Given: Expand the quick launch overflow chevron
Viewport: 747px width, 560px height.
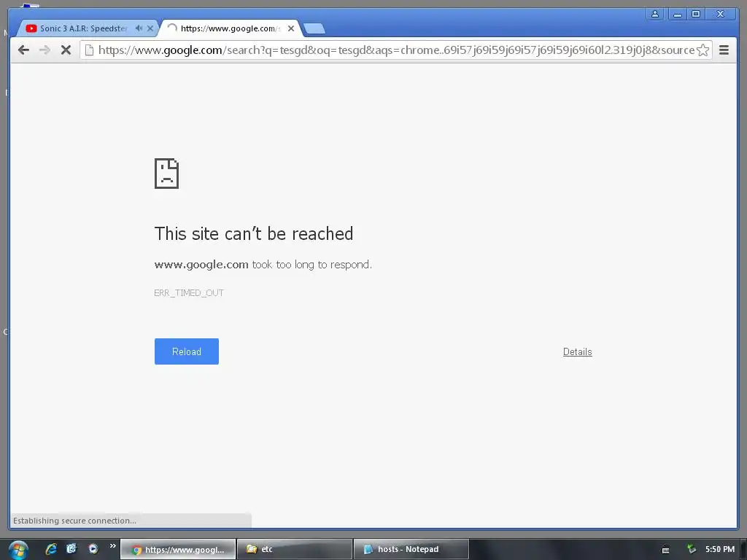Looking at the screenshot, I should 113,545.
